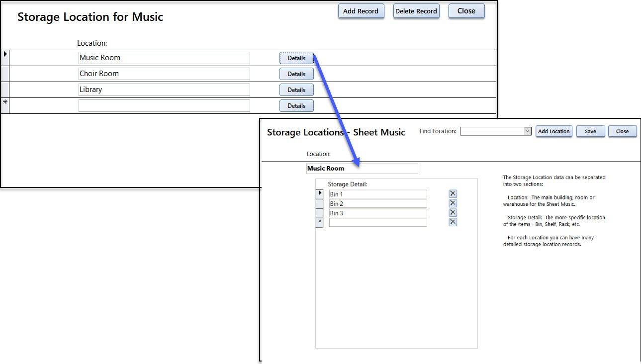The height and width of the screenshot is (364, 641).
Task: Click the new storage detail asterisk selector
Action: point(320,222)
